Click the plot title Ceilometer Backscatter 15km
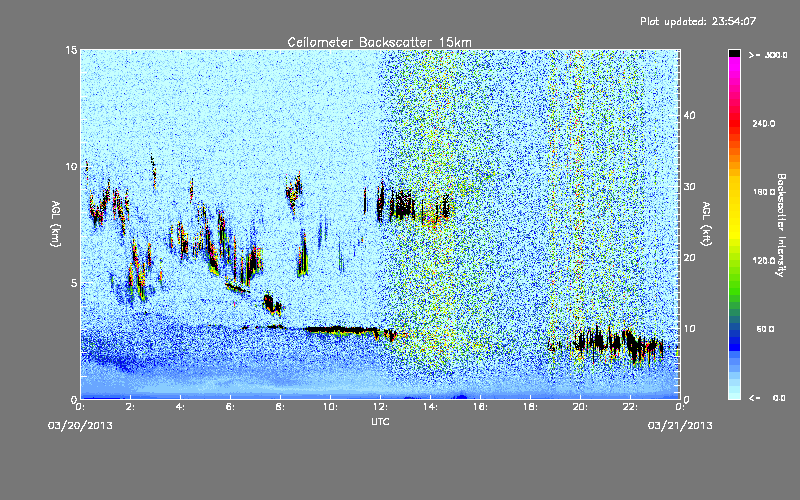 coord(379,42)
